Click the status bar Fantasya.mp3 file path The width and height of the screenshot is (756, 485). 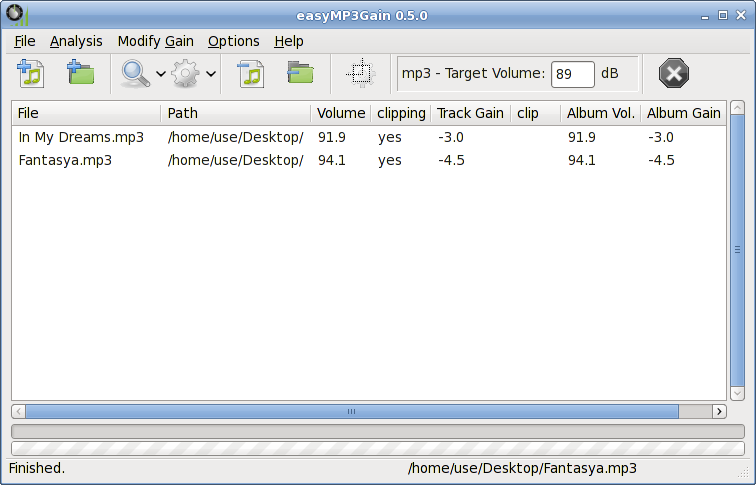[x=522, y=469]
